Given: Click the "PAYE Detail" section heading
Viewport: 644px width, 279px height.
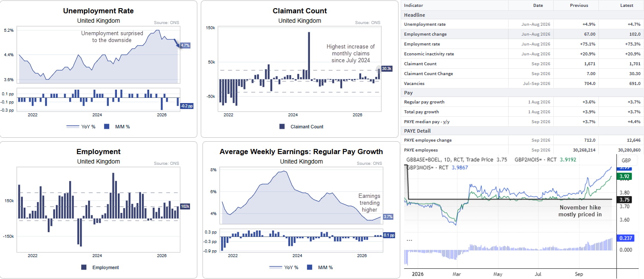Looking at the screenshot, I should point(417,131).
